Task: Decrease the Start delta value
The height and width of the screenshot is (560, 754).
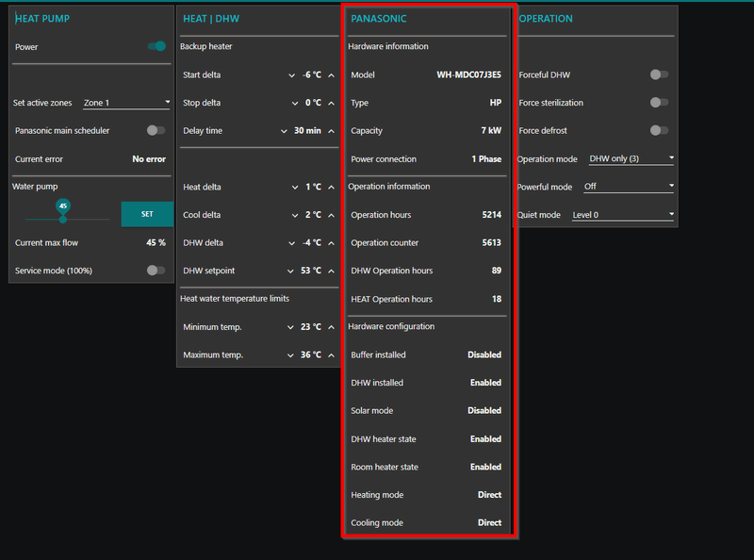Action: point(291,75)
